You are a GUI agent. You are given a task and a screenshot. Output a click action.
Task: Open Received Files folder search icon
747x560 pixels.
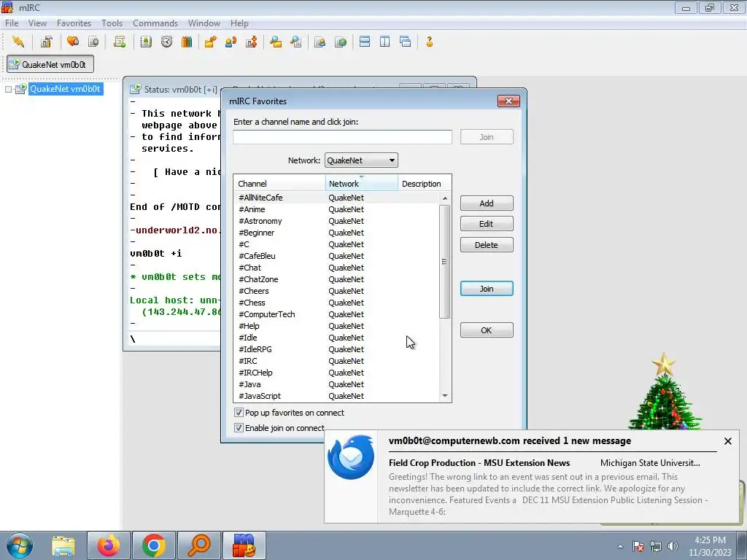(275, 42)
